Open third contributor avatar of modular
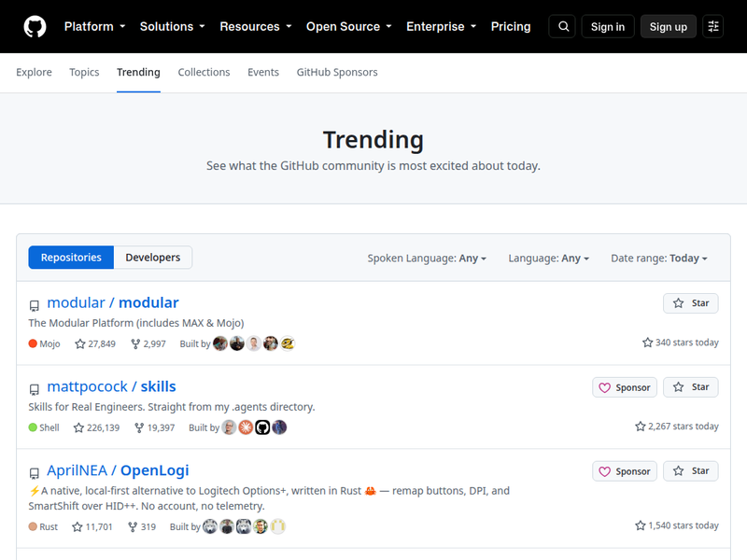 (x=253, y=343)
